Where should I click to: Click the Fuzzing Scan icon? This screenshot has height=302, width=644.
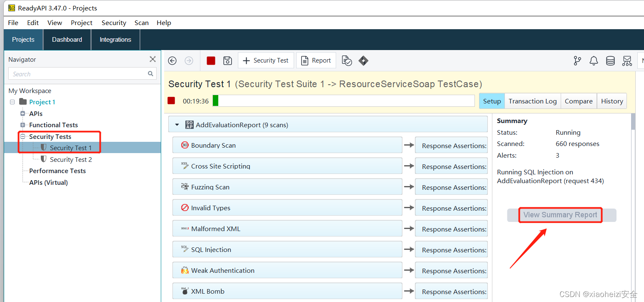(x=185, y=186)
